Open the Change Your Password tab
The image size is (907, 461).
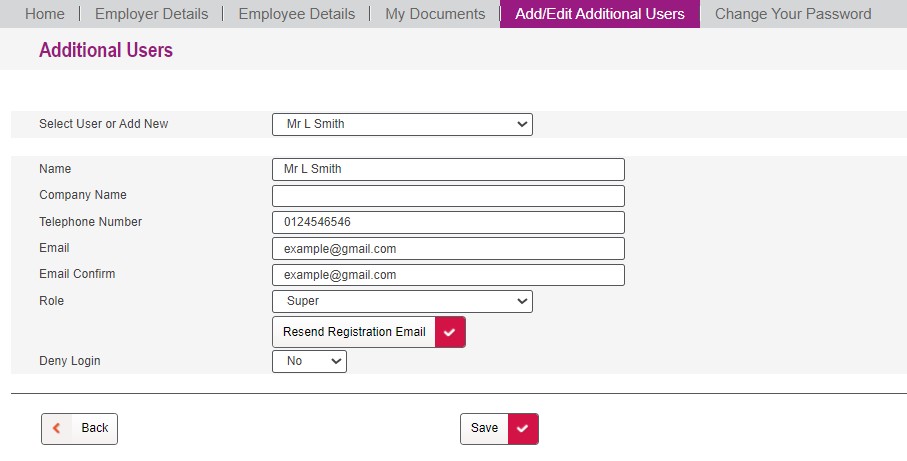793,14
